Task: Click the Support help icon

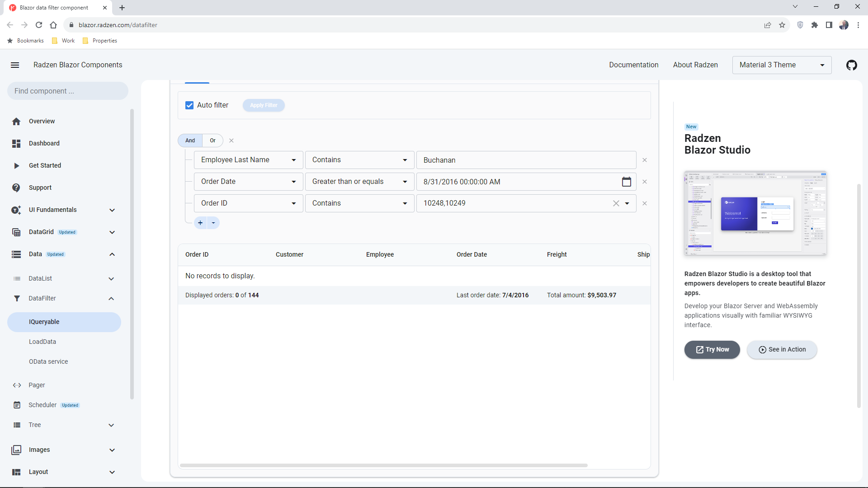Action: tap(16, 188)
